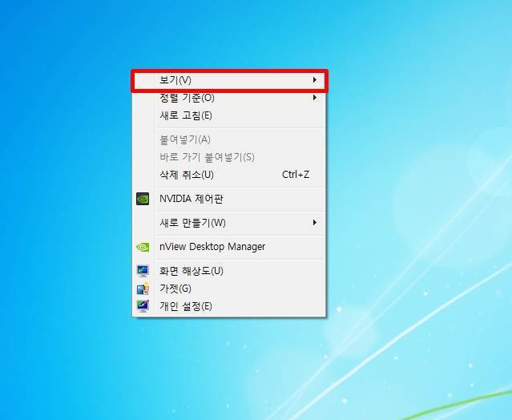The image size is (512, 420).
Task: Open 개인 설정(E) personalization
Action: (x=229, y=306)
